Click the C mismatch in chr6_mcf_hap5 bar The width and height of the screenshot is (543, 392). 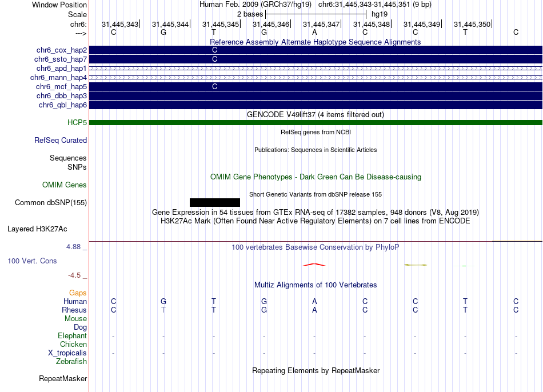pos(215,87)
